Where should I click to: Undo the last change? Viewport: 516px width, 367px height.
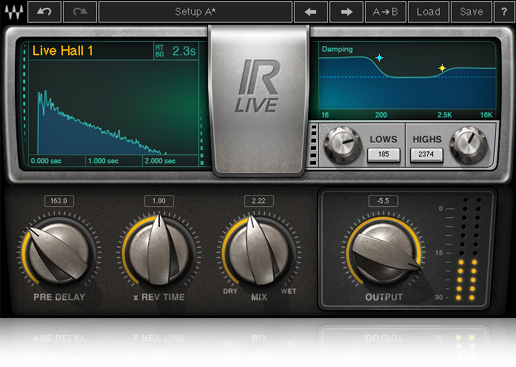point(44,12)
